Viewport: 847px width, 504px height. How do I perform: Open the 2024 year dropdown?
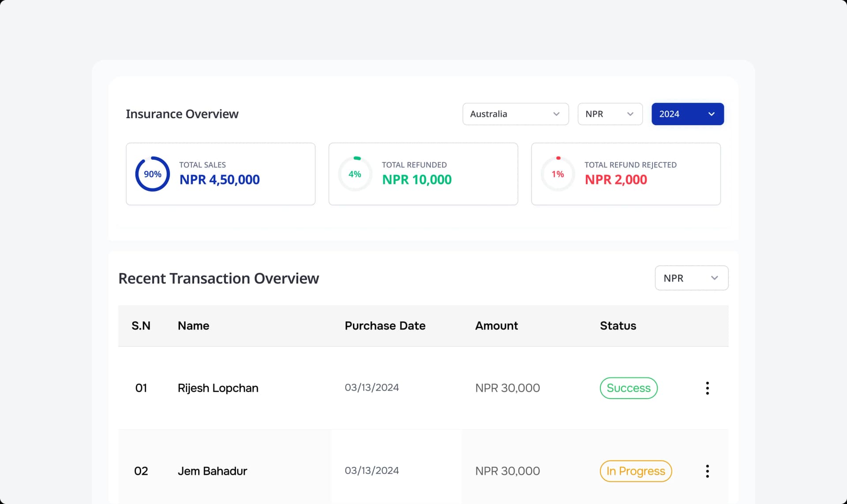(x=687, y=114)
